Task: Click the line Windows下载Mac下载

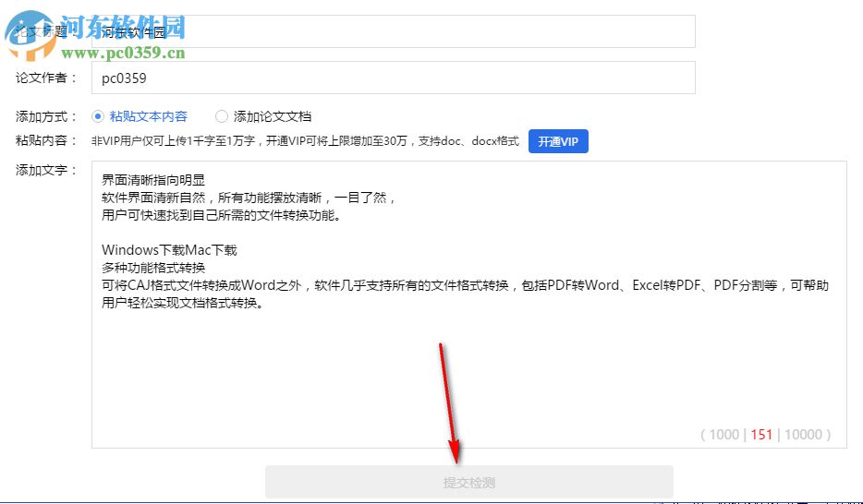Action: tap(169, 250)
